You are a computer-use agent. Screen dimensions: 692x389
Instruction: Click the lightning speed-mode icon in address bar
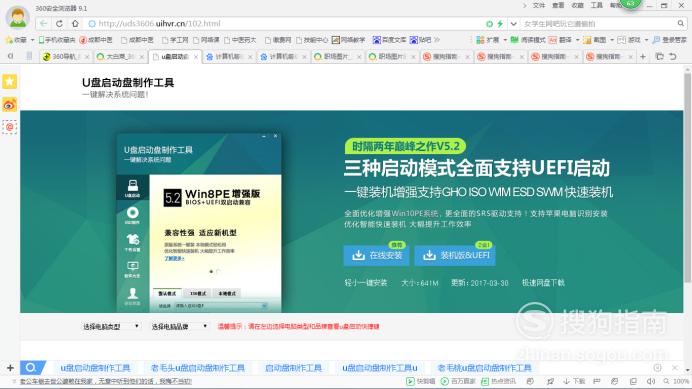pos(500,24)
